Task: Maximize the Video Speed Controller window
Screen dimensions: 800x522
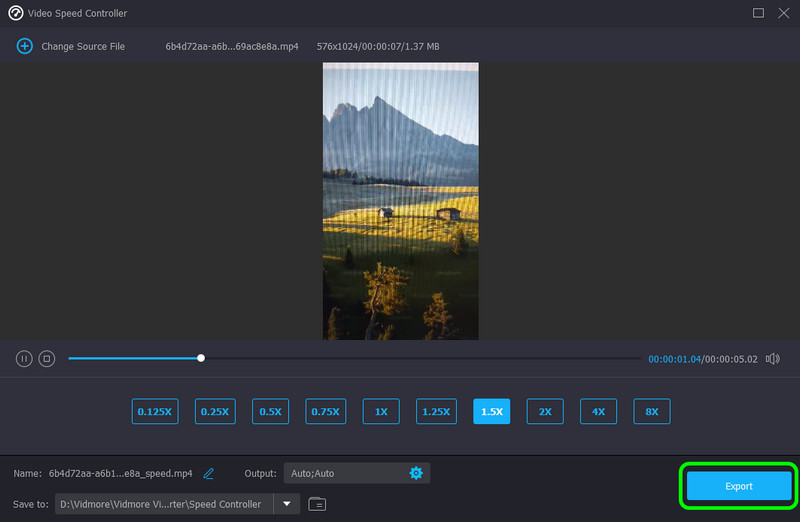Action: point(758,13)
